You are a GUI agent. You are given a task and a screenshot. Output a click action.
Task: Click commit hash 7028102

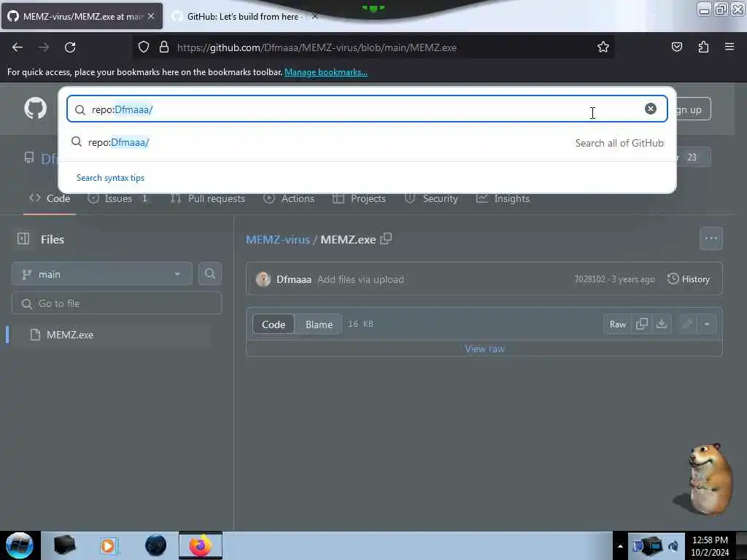click(x=589, y=279)
